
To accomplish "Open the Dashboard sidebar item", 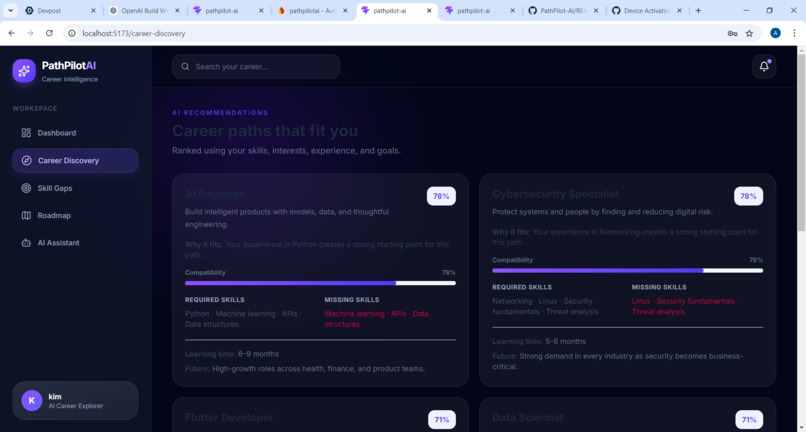I will click(75, 133).
